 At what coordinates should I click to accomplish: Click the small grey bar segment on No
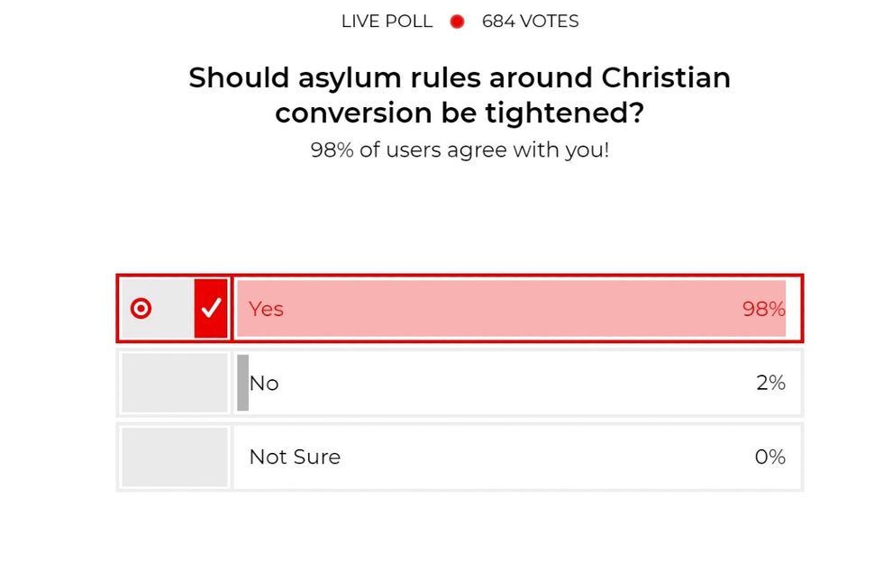(x=243, y=383)
